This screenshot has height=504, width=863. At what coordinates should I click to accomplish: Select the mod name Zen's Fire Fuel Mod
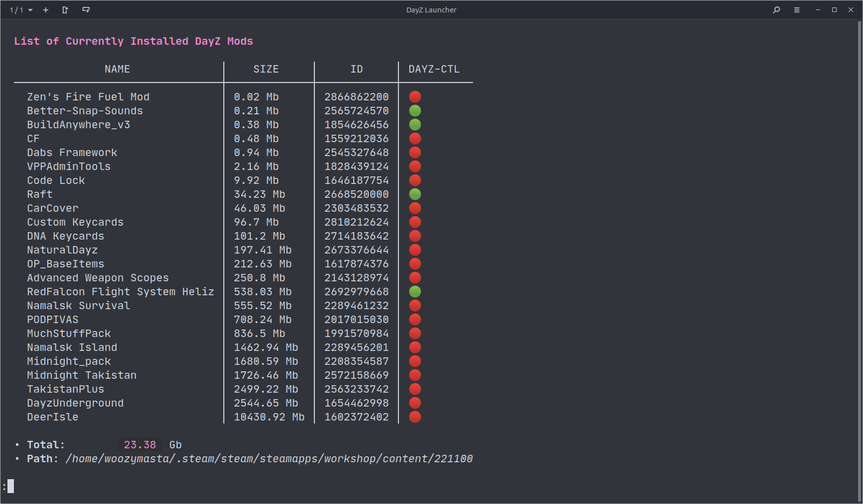pyautogui.click(x=88, y=97)
